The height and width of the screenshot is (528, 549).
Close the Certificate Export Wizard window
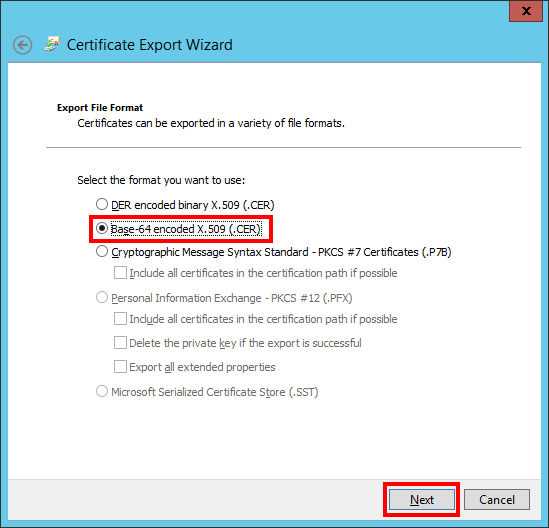(526, 11)
